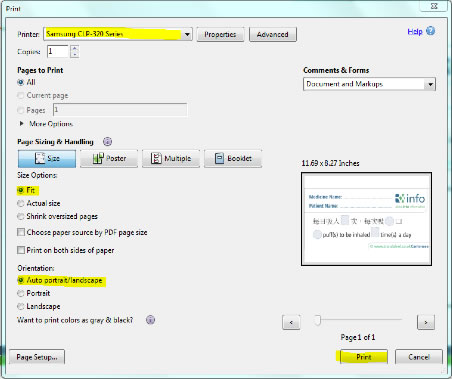Click info icon beside gray & black question
Image resolution: width=452 pixels, height=379 pixels.
click(x=150, y=320)
